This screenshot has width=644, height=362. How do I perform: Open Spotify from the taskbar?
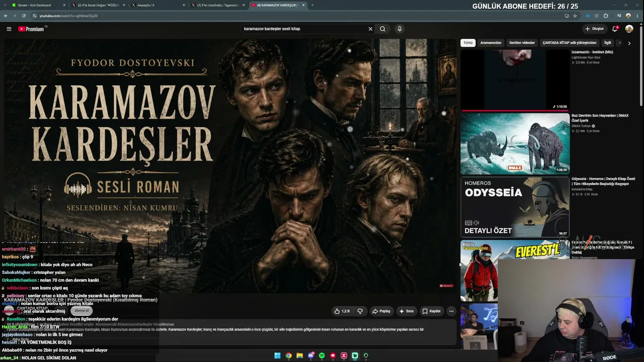322,356
